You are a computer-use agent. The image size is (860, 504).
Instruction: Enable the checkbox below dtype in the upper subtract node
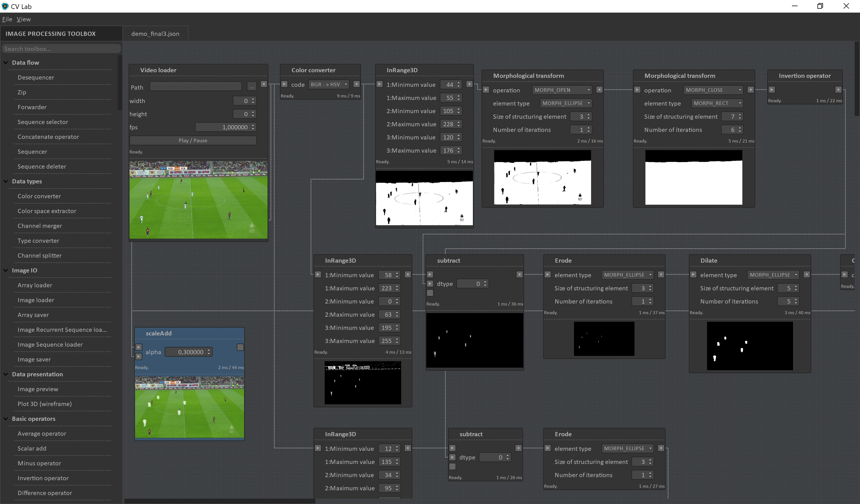coord(430,293)
